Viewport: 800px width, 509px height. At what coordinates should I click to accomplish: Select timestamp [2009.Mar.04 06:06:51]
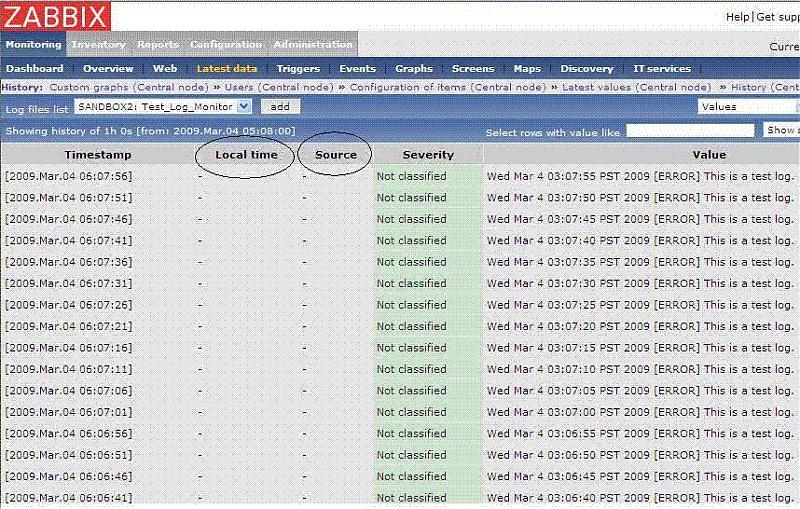(x=68, y=454)
